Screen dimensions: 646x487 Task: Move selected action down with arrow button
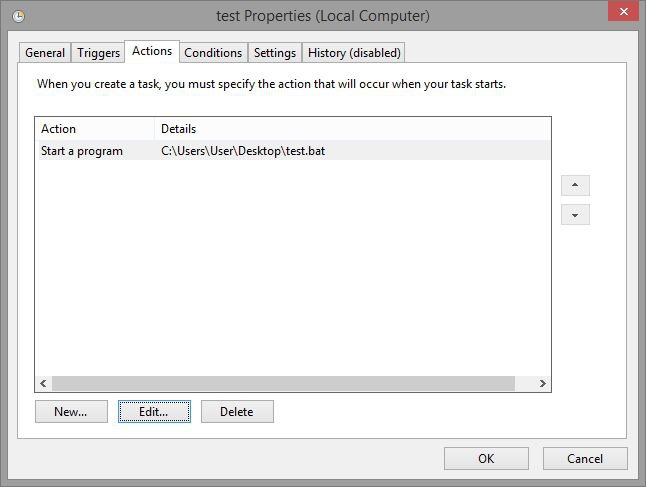pyautogui.click(x=575, y=215)
